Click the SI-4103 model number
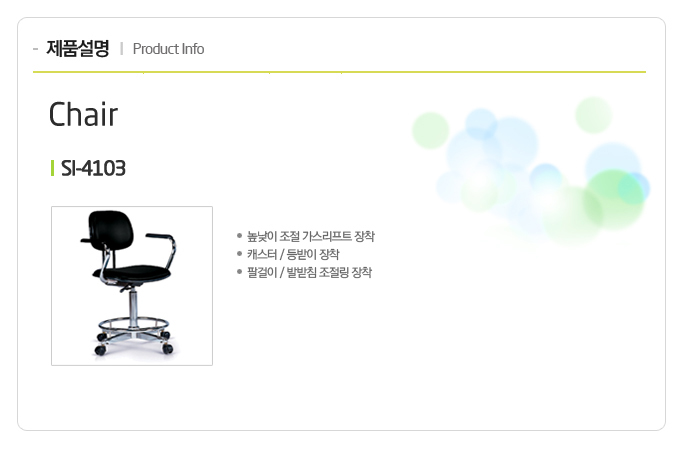This screenshot has height=473, width=685. [93, 168]
